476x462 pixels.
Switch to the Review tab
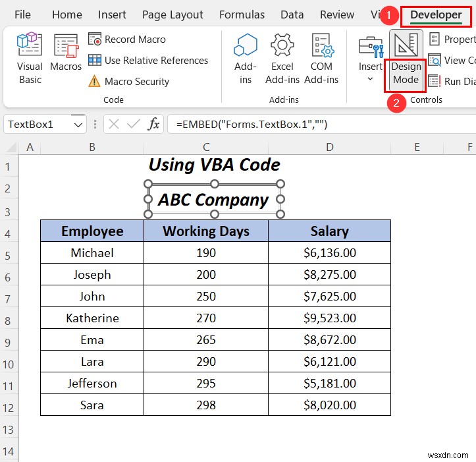tap(337, 14)
